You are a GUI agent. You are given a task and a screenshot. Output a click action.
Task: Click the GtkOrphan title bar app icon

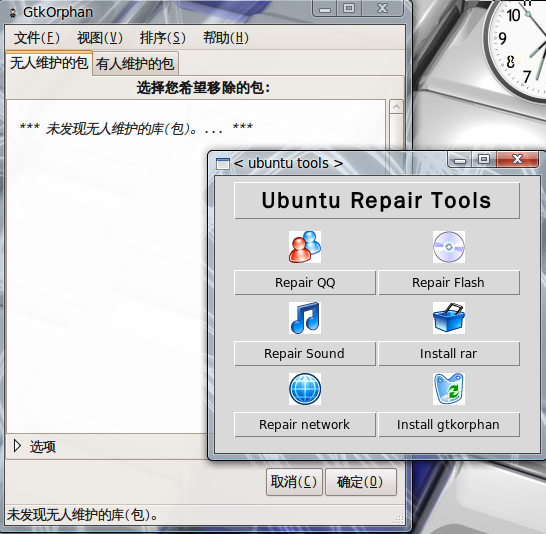click(13, 13)
